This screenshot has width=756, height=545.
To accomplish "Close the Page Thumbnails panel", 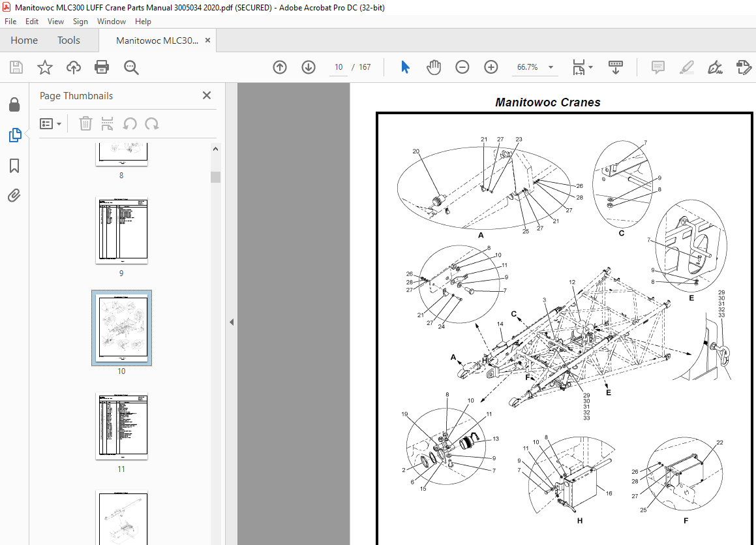I will 207,95.
